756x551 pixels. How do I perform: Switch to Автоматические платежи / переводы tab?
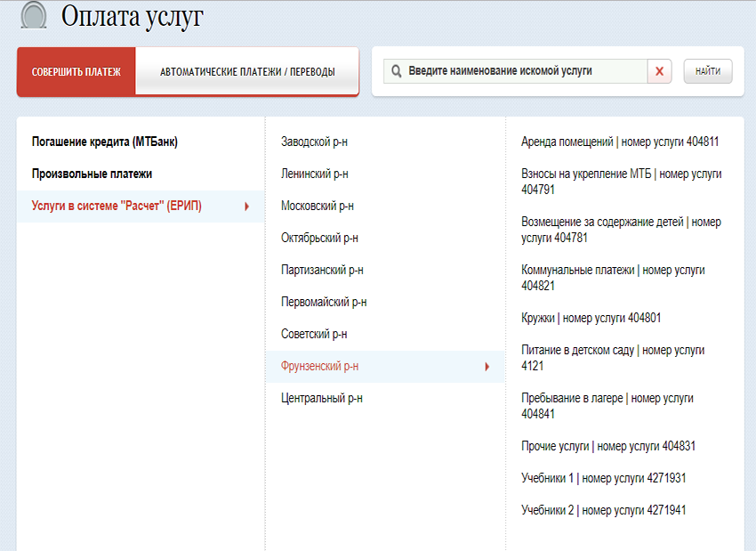247,72
